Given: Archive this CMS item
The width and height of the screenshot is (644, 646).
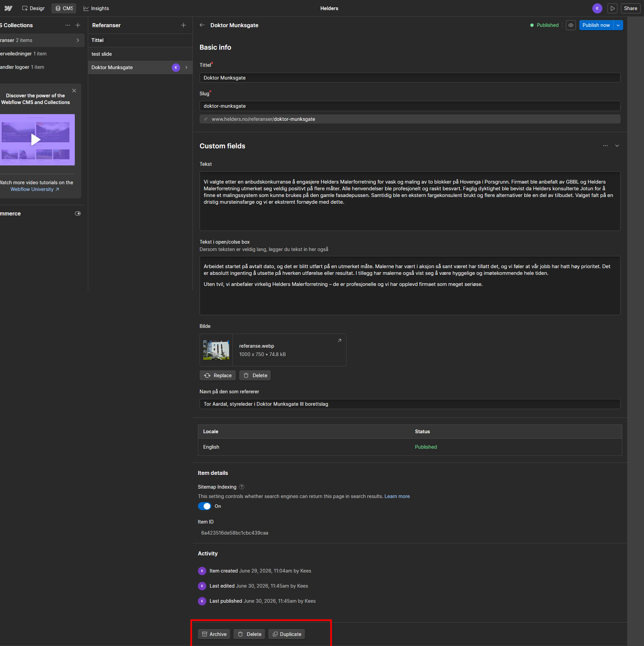Looking at the screenshot, I should (214, 634).
